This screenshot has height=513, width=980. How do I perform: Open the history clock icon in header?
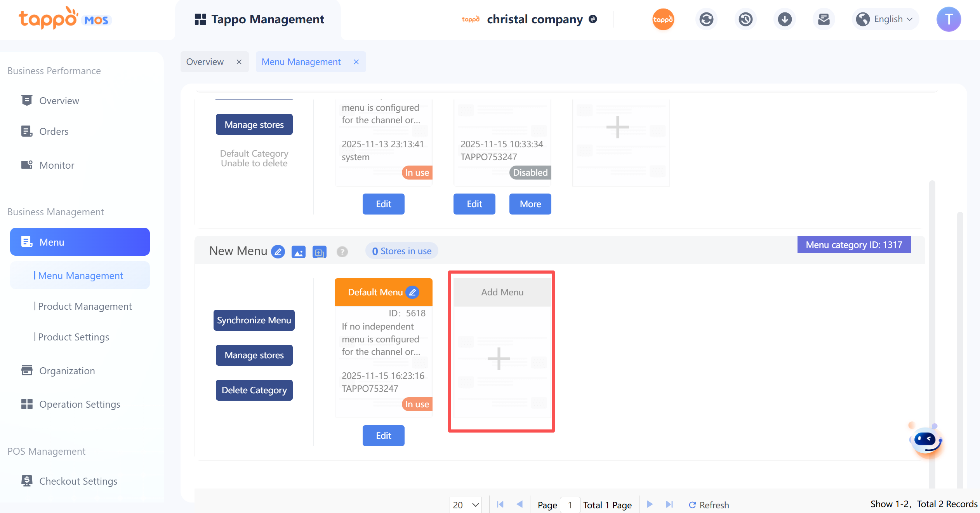745,19
